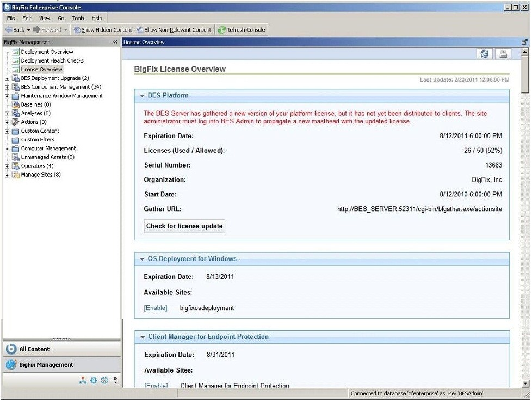
Task: Click the Actions icon
Action: point(16,122)
